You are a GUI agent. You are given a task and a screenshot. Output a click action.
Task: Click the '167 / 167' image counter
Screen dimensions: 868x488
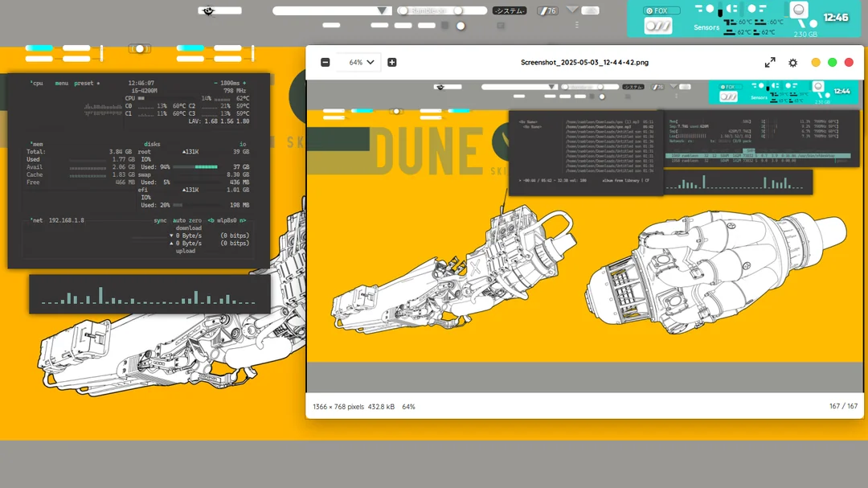point(843,406)
